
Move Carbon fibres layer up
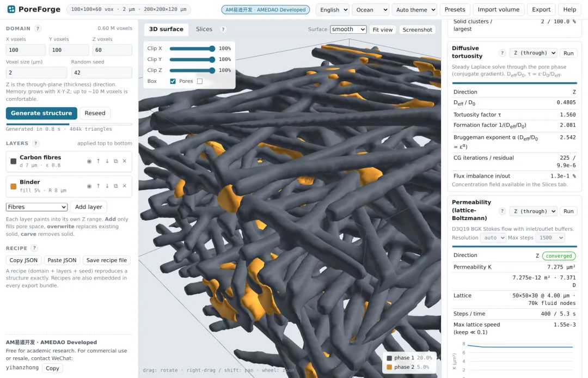[x=98, y=161]
